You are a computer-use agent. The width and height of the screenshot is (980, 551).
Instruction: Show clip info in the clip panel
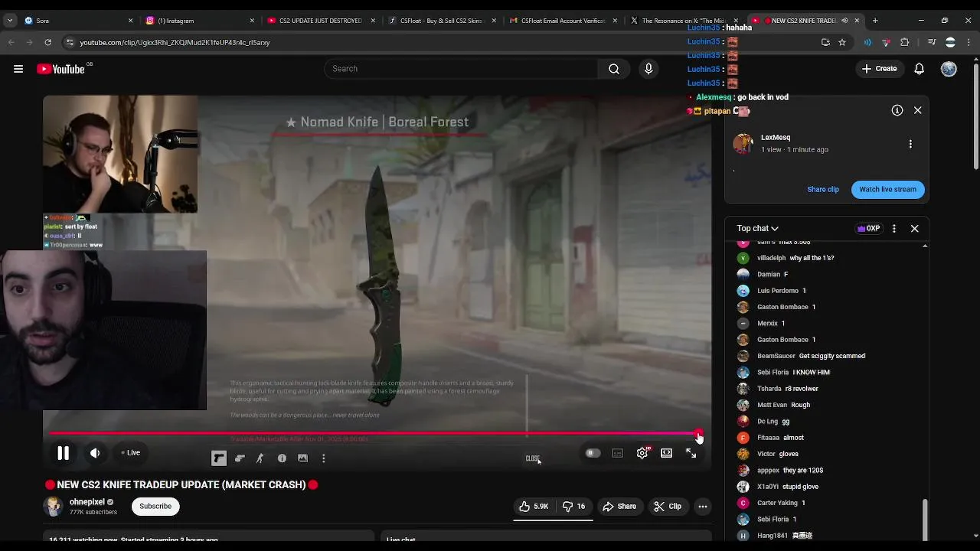coord(897,110)
